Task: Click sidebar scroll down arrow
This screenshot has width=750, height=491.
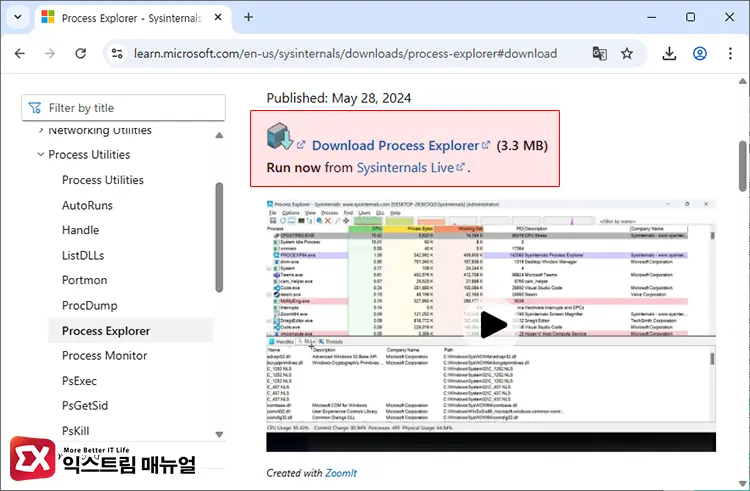Action: click(x=219, y=435)
